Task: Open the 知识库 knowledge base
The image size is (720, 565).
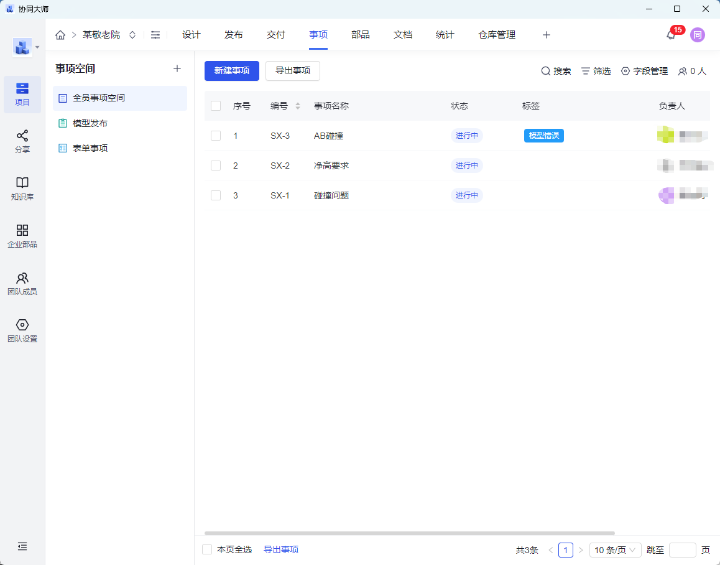Action: point(22,188)
